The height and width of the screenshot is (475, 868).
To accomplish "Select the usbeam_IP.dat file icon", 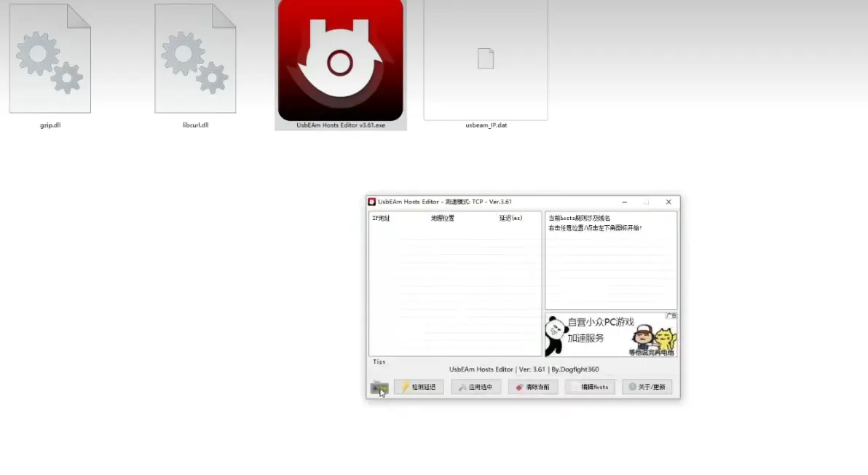I will [486, 59].
